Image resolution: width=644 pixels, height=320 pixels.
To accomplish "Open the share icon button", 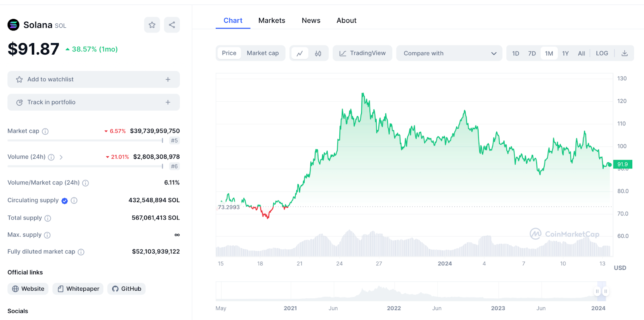I will [x=172, y=25].
